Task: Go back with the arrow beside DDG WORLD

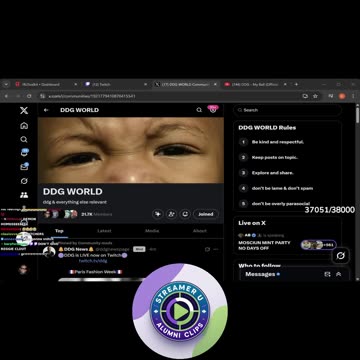Action: tap(46, 110)
